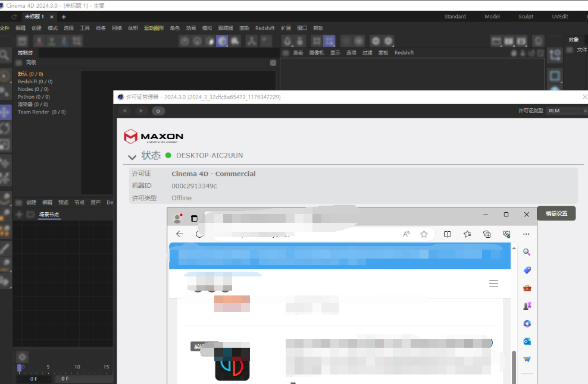The width and height of the screenshot is (588, 384).
Task: Switch to the Sculpt layout
Action: point(526,17)
